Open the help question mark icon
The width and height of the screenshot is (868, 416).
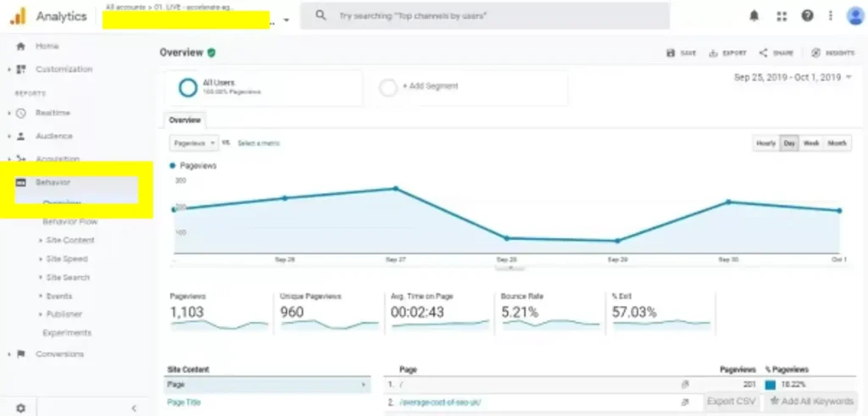[807, 16]
